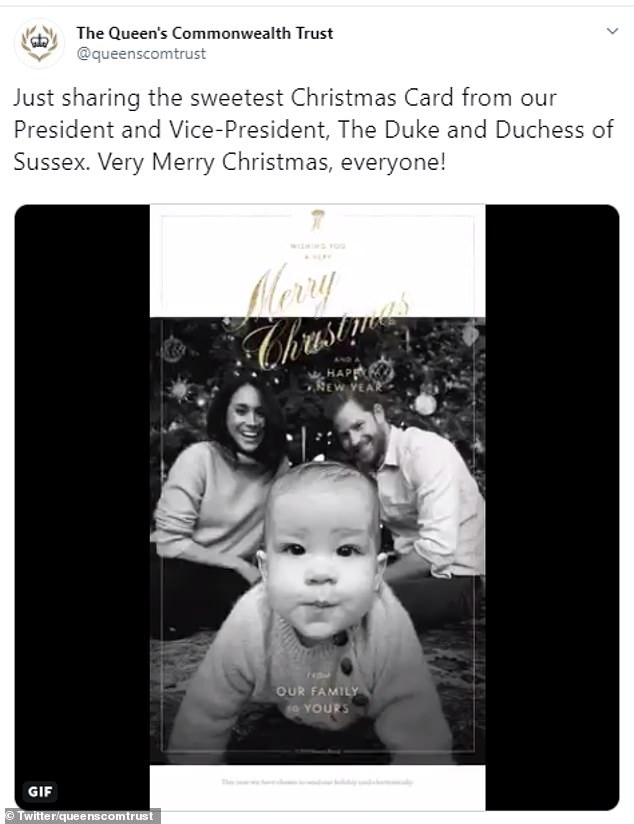Open the tweet options chevron menu
This screenshot has height=824, width=634.
tap(612, 33)
